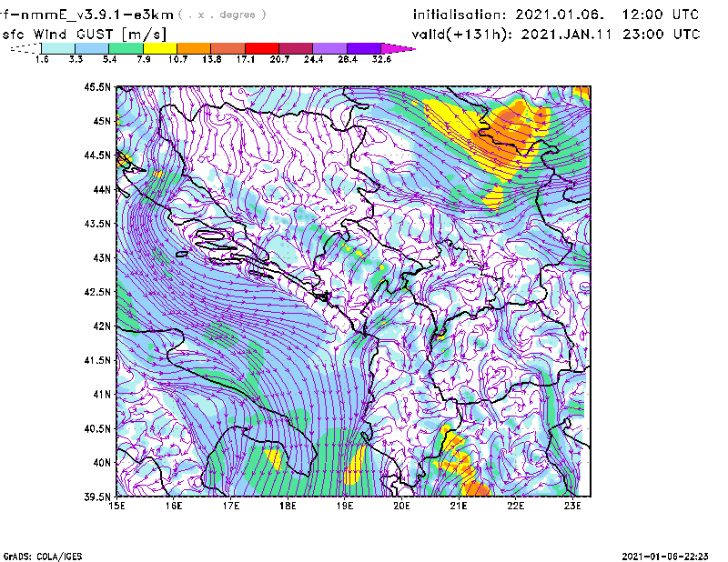This screenshot has width=728, height=562.
Task: Pick the yellow 7.9–10.7 legend swatch
Action: tap(160, 48)
